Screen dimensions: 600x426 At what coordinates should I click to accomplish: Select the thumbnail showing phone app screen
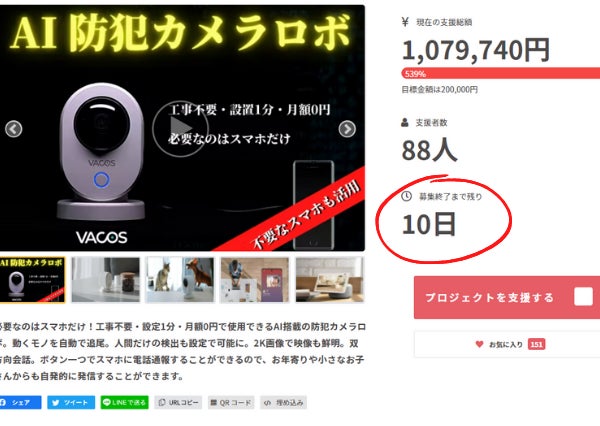pos(255,280)
